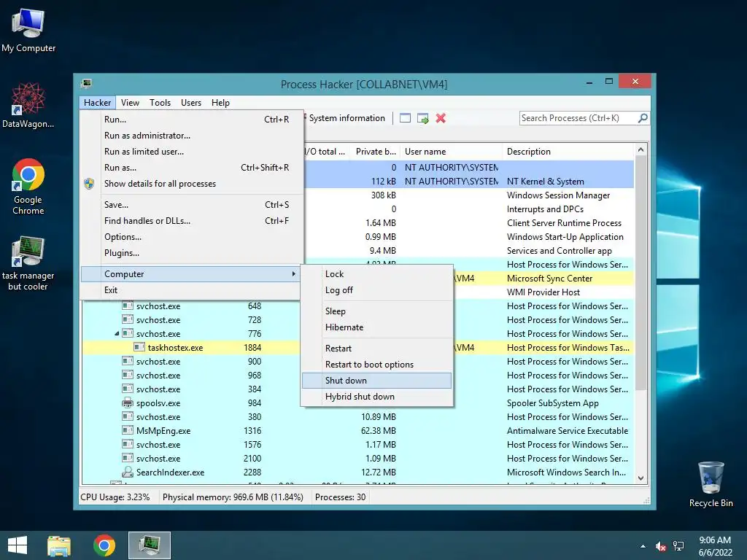Viewport: 747px width, 560px height.
Task: Launch Chrome from the taskbar
Action: pyautogui.click(x=104, y=545)
